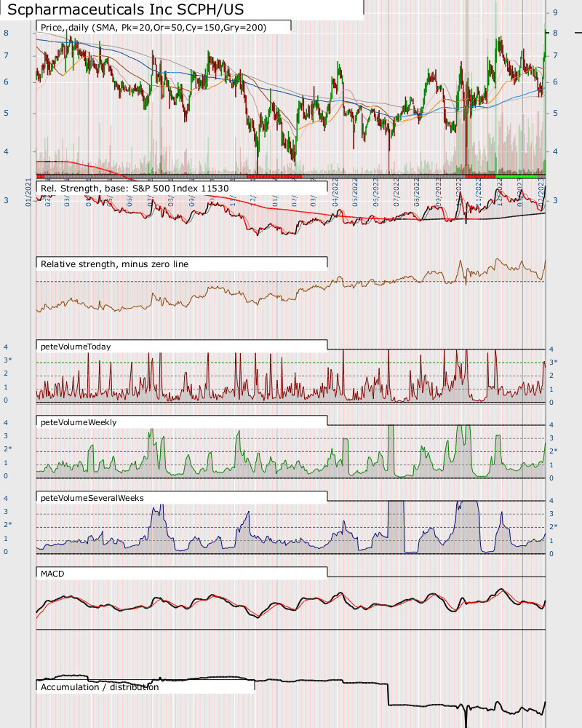Click the 9 on the right price axis
Viewport: 582px width, 728px height.
(x=555, y=12)
